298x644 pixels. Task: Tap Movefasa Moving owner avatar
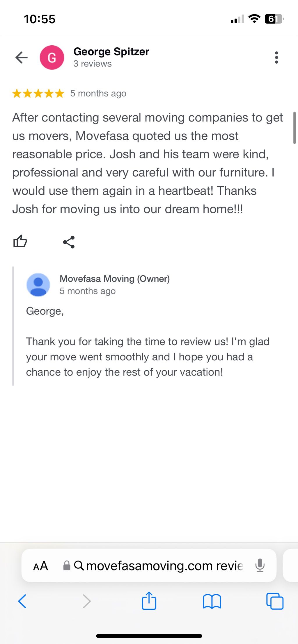point(38,285)
